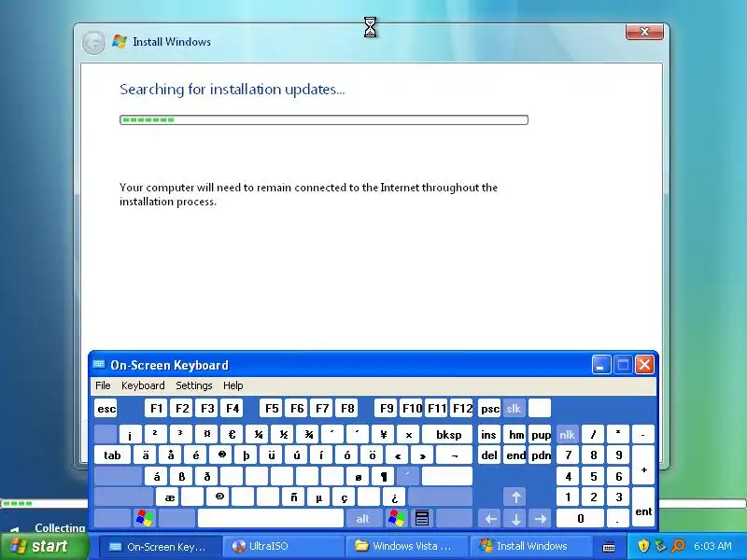Click the esc key

click(x=106, y=408)
